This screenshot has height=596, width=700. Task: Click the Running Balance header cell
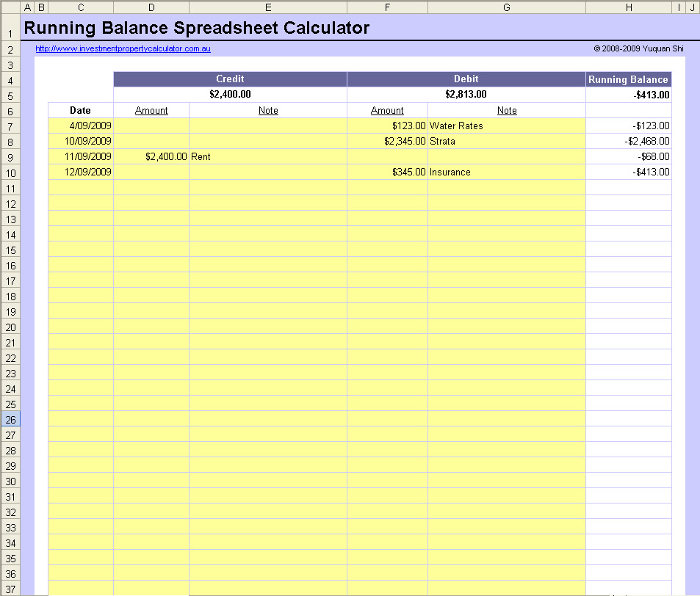pyautogui.click(x=628, y=79)
